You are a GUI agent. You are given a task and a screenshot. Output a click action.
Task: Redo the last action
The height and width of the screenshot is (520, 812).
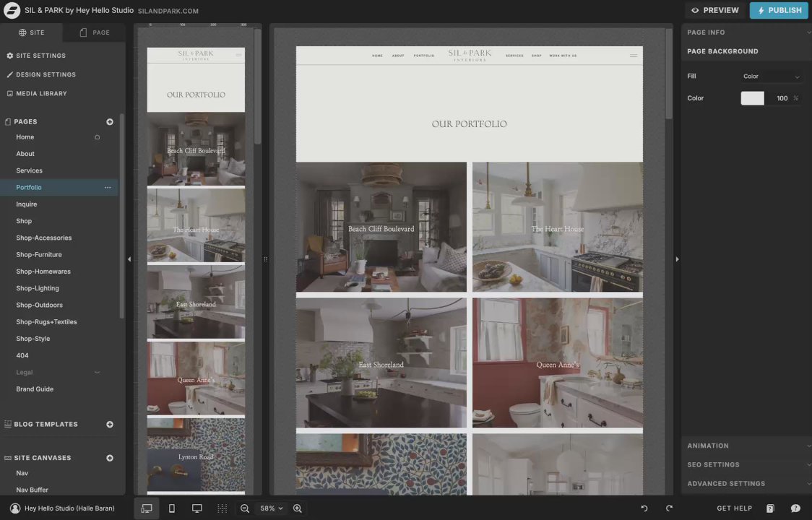pyautogui.click(x=669, y=508)
